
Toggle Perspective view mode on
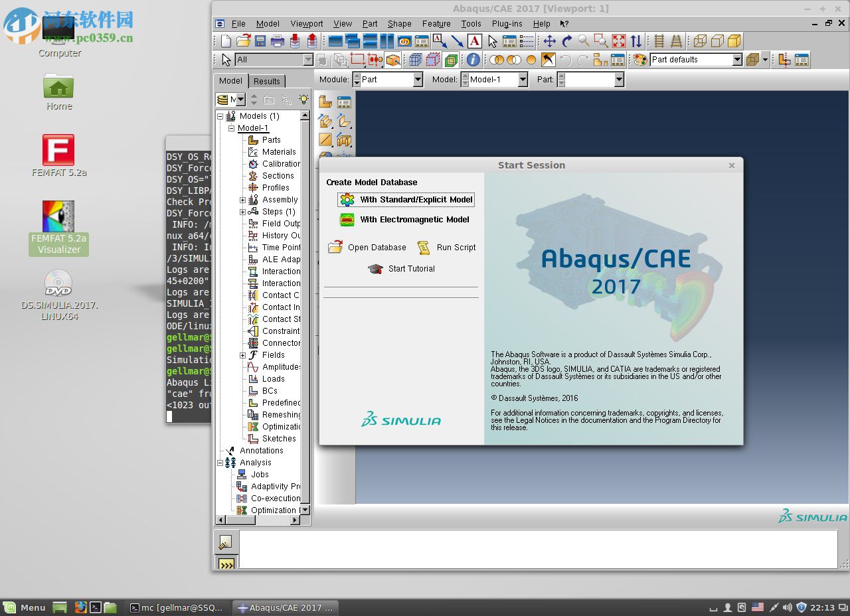pos(676,41)
